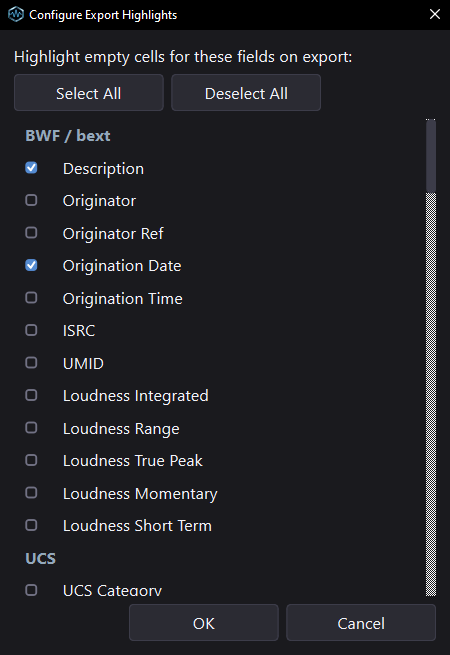Uncheck the Description checkbox
450x655 pixels.
coord(31,168)
